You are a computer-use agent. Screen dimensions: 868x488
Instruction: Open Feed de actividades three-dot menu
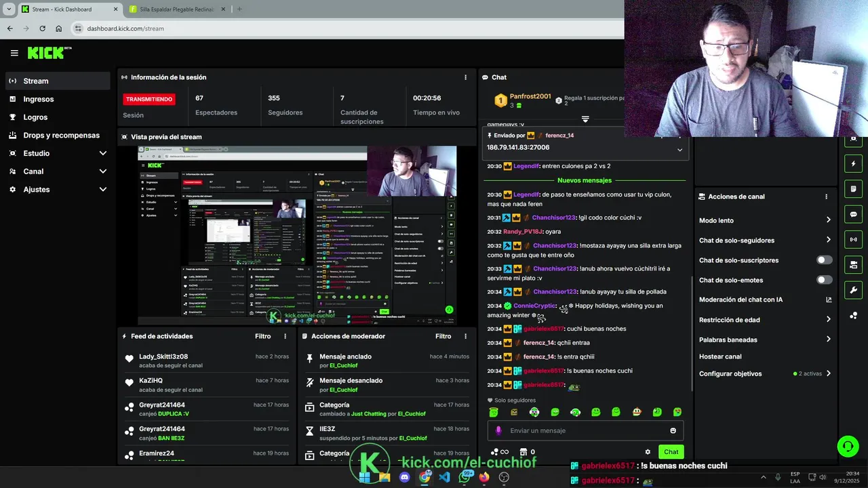(285, 336)
